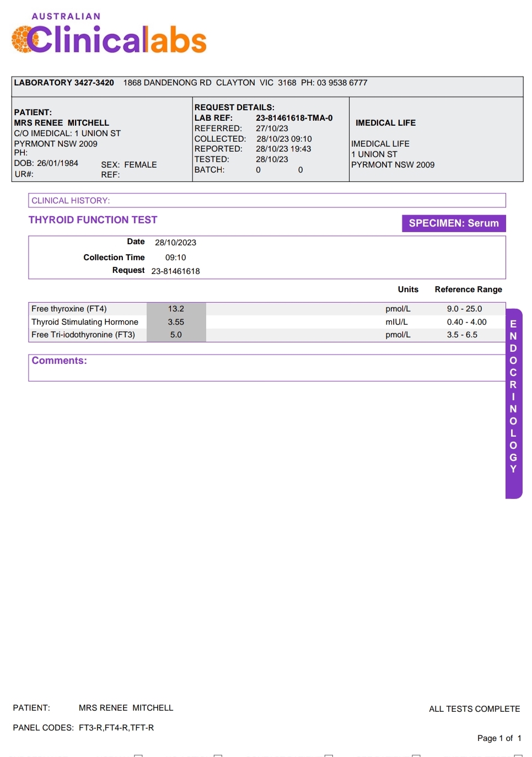Click the THYROID FUNCTION TEST heading
Viewport: 532px width, 757px height.
93,220
